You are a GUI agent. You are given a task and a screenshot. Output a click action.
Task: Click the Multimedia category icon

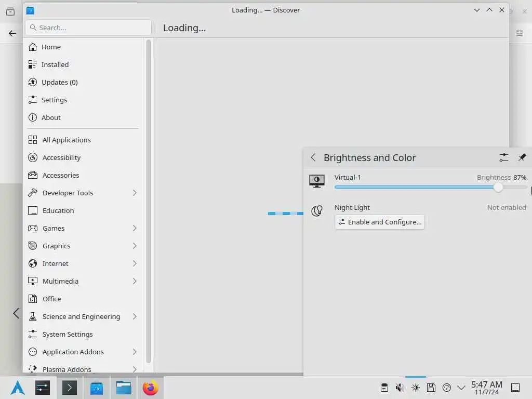[x=33, y=281]
